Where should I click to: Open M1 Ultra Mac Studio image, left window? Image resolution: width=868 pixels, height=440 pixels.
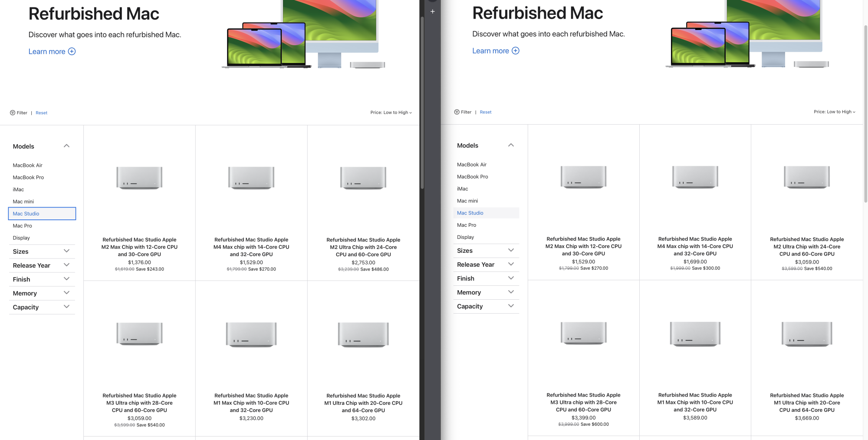click(x=363, y=334)
